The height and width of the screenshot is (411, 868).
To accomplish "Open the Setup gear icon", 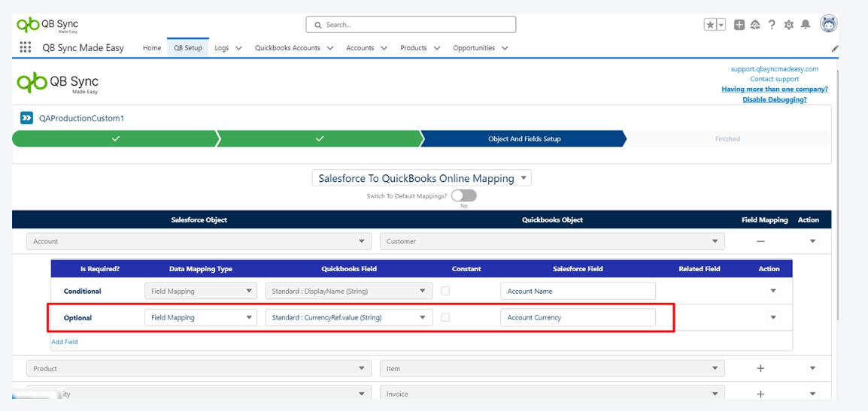I will click(788, 25).
